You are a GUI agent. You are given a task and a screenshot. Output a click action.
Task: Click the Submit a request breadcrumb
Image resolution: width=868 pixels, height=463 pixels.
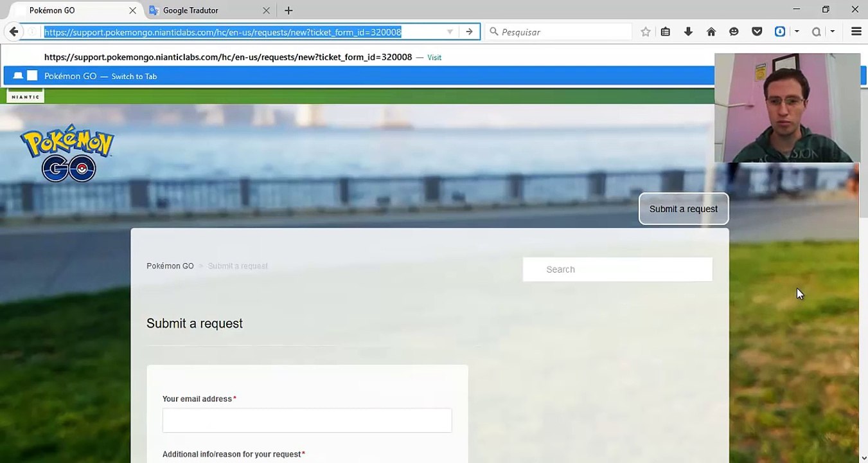[x=238, y=266]
